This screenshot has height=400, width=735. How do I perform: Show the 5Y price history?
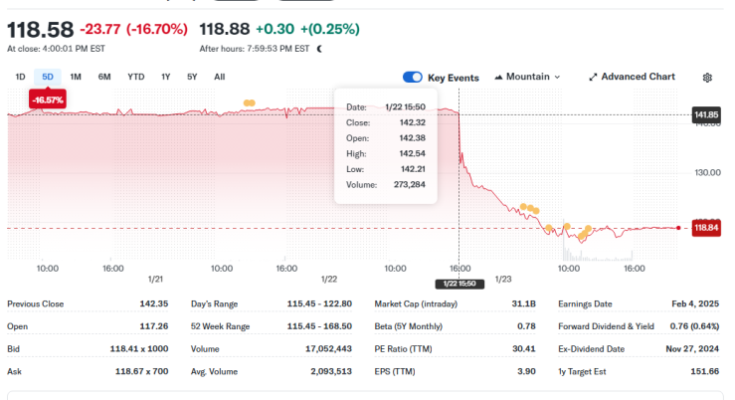tap(192, 77)
